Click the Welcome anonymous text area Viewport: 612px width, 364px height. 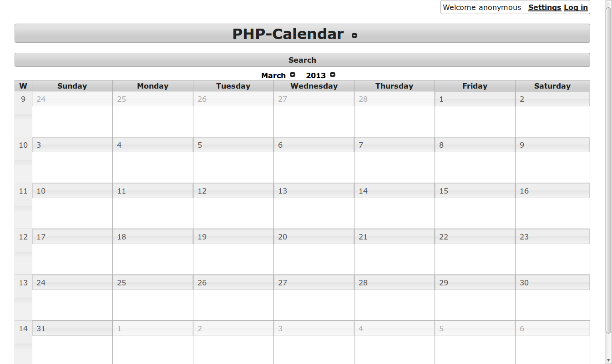point(482,7)
